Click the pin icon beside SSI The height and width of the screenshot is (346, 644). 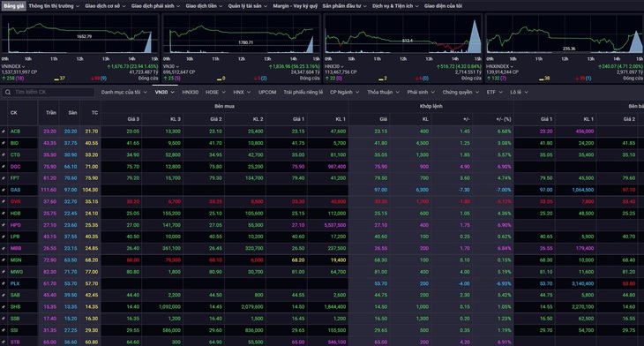tap(4, 330)
